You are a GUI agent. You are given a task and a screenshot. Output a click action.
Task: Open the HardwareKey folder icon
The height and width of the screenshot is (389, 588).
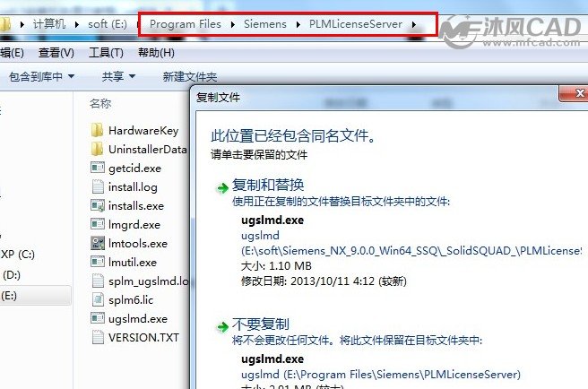tap(97, 130)
